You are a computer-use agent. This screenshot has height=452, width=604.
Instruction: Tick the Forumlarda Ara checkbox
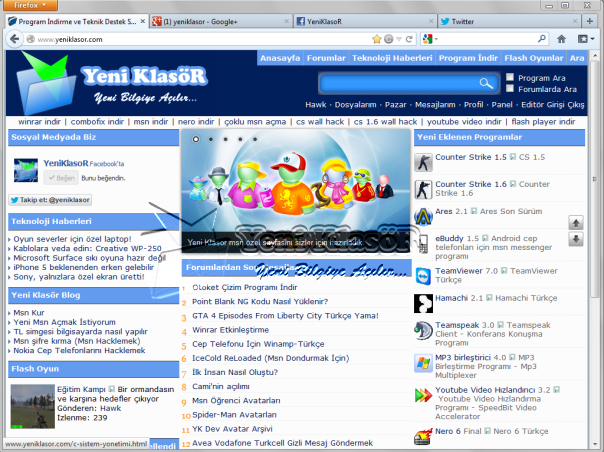[x=511, y=89]
